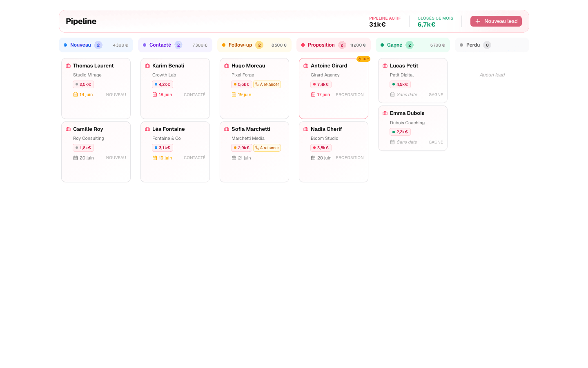Viewport: 588px width, 368px height.
Task: Click calendar icon next to 18 juin
Action: [155, 94]
